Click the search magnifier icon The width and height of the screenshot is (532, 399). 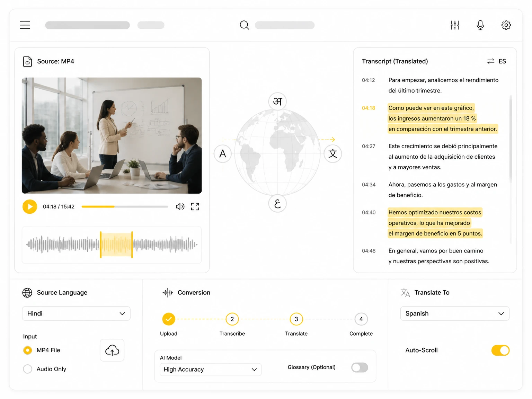tap(244, 25)
